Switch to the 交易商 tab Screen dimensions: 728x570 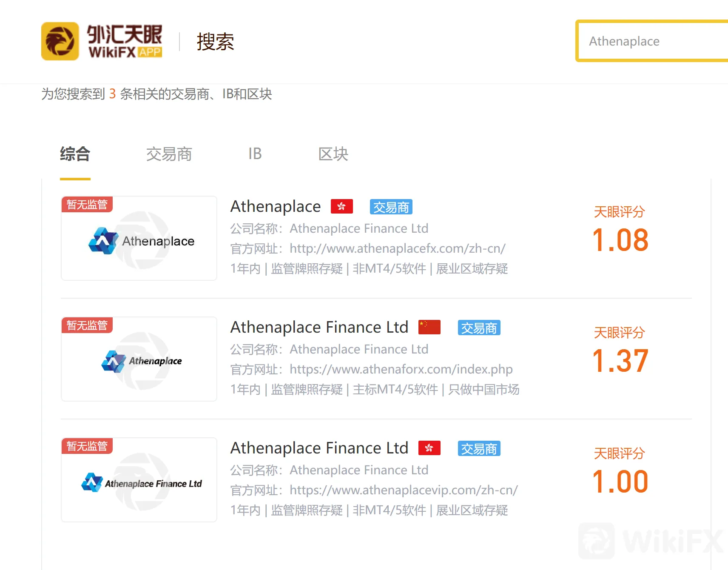point(169,154)
